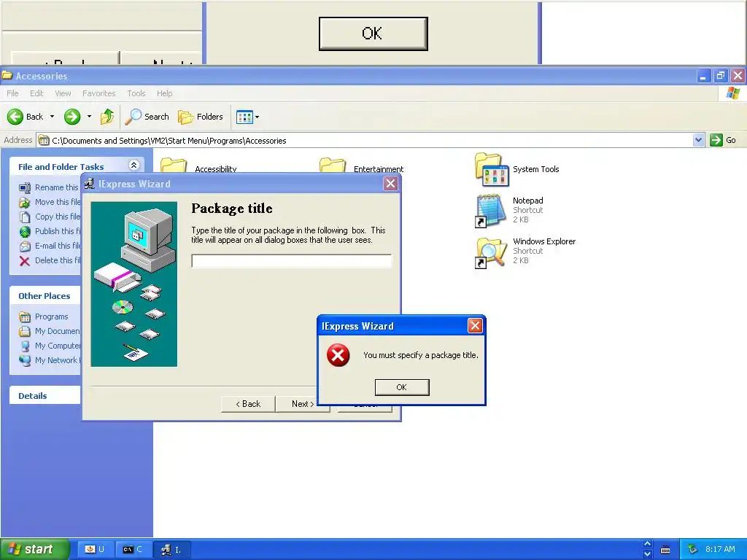Screen dimensions: 747x560
Task: Open Programs under Other Places
Action: coord(52,316)
